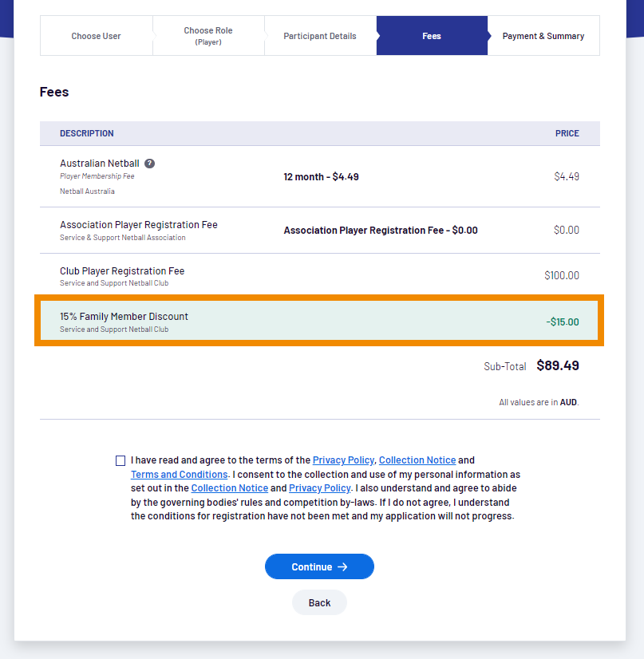
Task: Select the 15% Family Member Discount row
Action: click(x=319, y=321)
